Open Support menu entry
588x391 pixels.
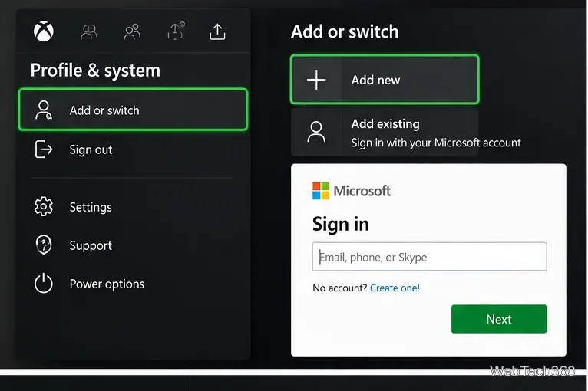(x=133, y=245)
